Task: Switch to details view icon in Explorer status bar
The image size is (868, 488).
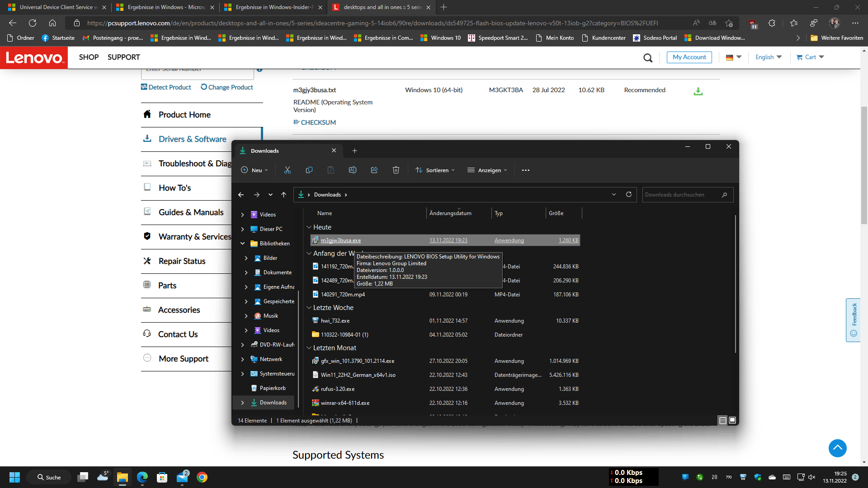Action: 722,420
